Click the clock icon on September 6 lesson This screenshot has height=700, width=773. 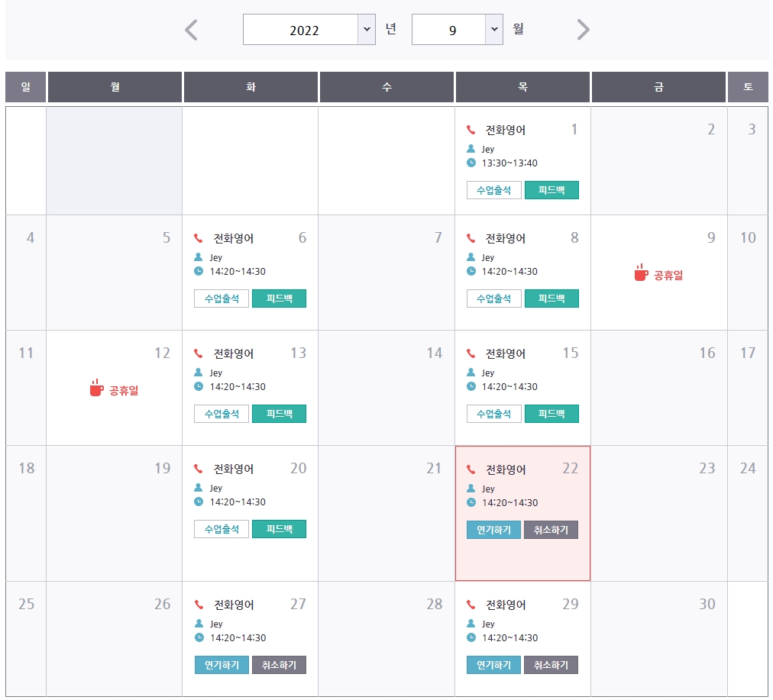(199, 271)
